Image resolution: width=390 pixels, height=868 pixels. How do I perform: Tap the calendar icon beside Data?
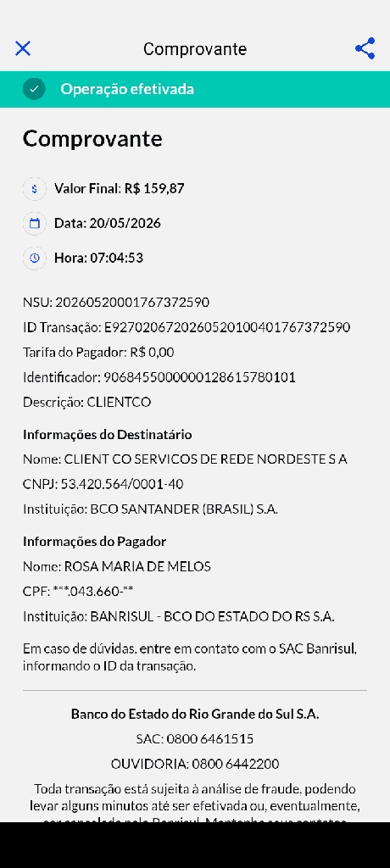[x=35, y=224]
